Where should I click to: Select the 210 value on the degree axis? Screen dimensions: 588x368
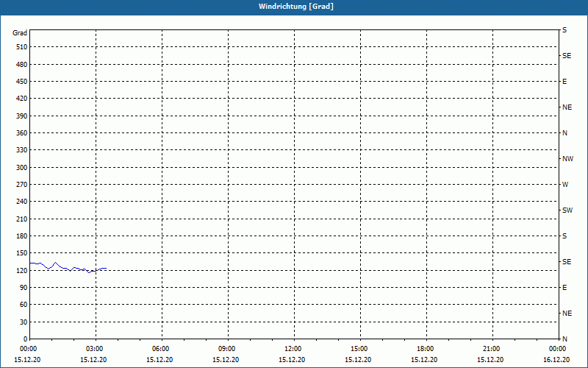click(x=22, y=219)
